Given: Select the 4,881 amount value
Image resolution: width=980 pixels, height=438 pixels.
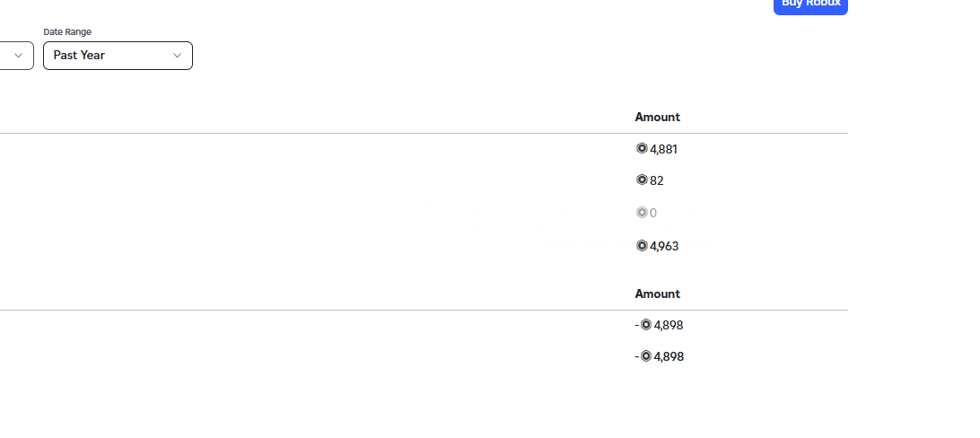Looking at the screenshot, I should (664, 149).
